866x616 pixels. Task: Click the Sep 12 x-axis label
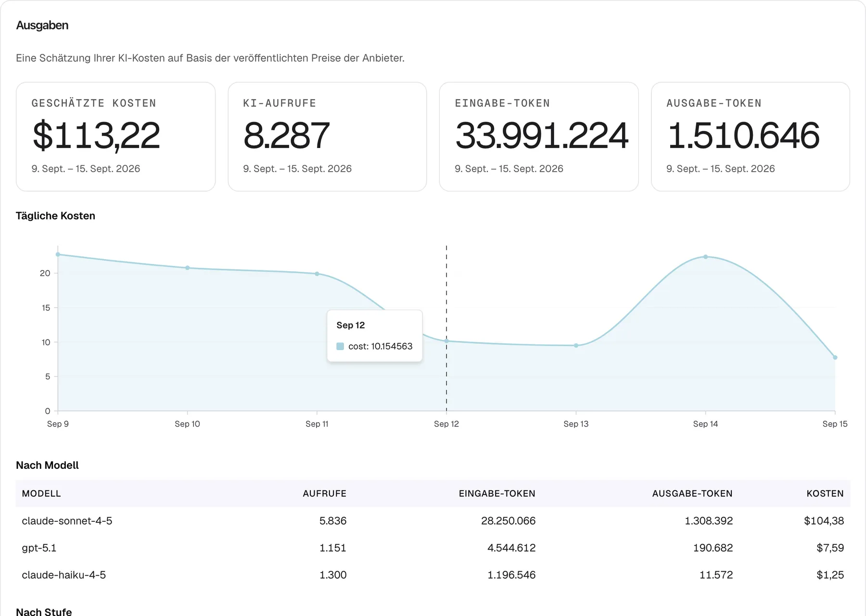(446, 424)
